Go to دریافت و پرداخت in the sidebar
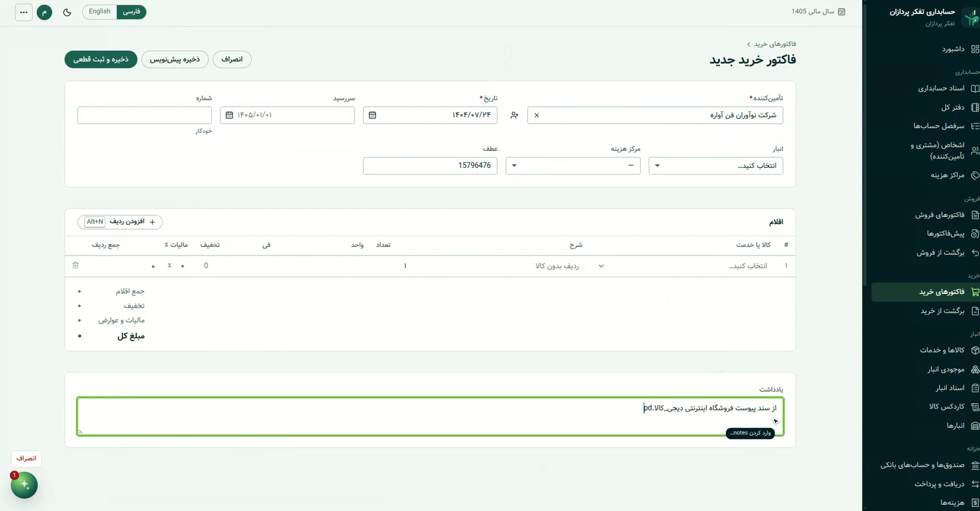This screenshot has width=980, height=511. (x=925, y=484)
